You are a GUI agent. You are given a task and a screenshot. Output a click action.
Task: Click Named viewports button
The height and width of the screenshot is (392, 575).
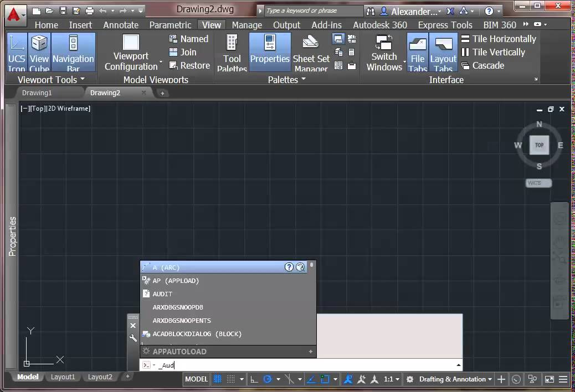coord(189,39)
